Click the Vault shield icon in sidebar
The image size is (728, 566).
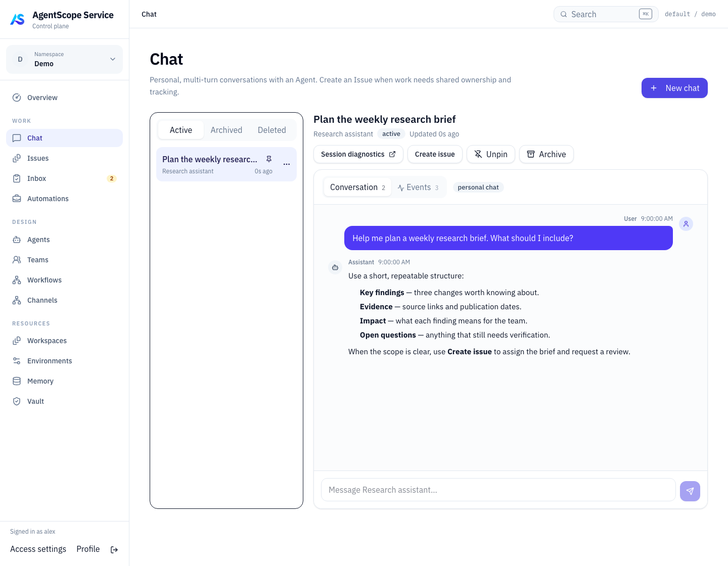click(x=17, y=401)
